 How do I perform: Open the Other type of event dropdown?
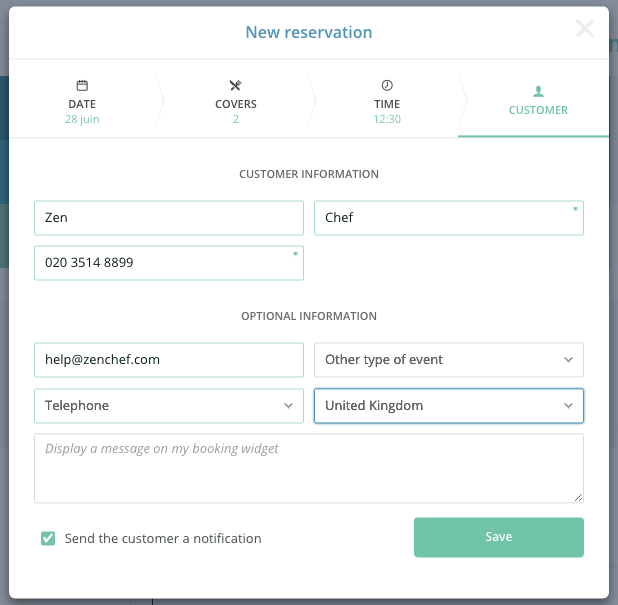(449, 359)
